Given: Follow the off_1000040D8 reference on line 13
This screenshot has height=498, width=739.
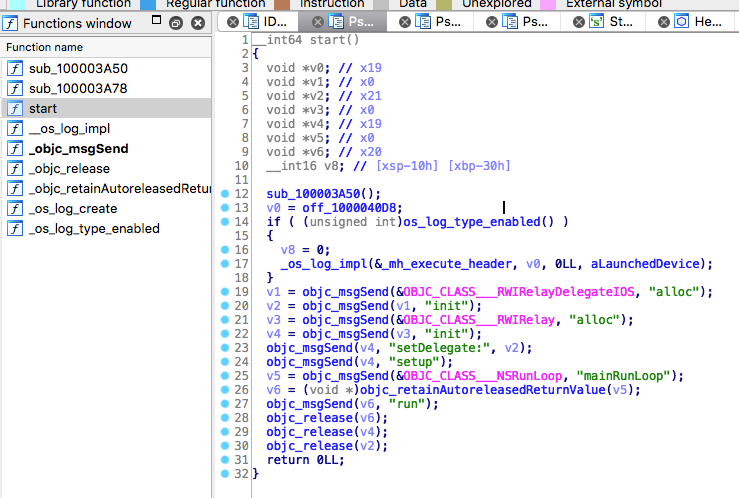Looking at the screenshot, I should coord(352,208).
